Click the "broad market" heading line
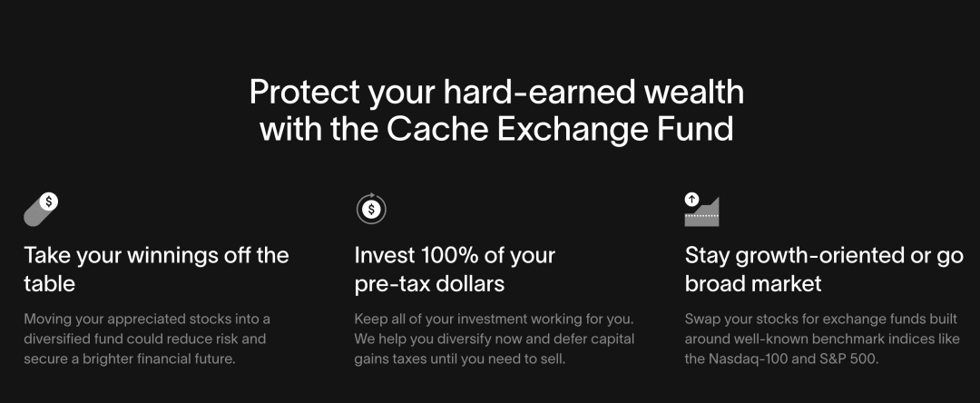This screenshot has height=403, width=980. point(753,283)
